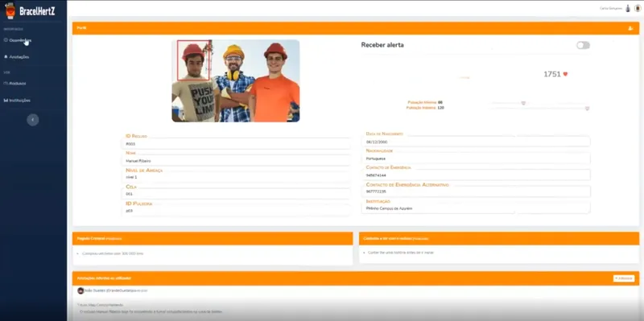The width and height of the screenshot is (644, 321).
Task: Click the BracelHertZ logo icon
Action: point(10,10)
